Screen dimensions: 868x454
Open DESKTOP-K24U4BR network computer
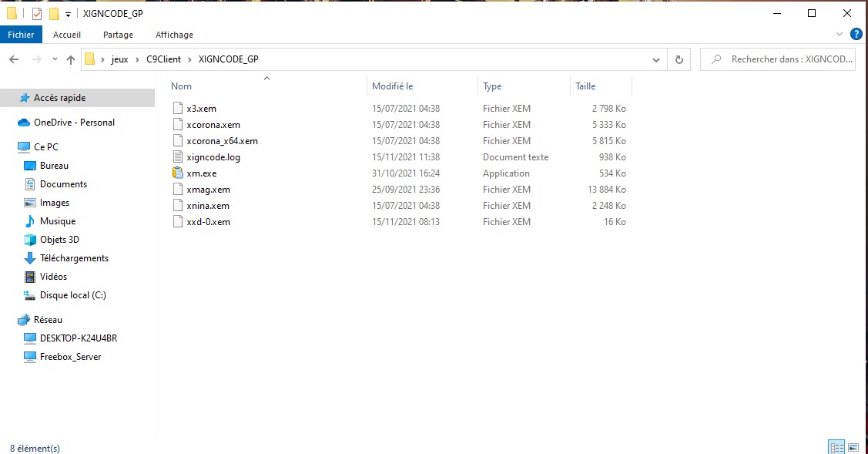78,338
